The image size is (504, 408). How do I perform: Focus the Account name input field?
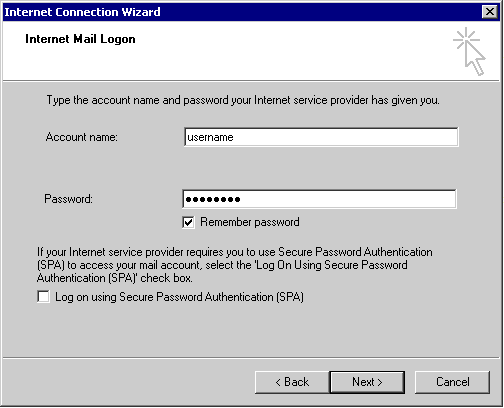pyautogui.click(x=321, y=137)
